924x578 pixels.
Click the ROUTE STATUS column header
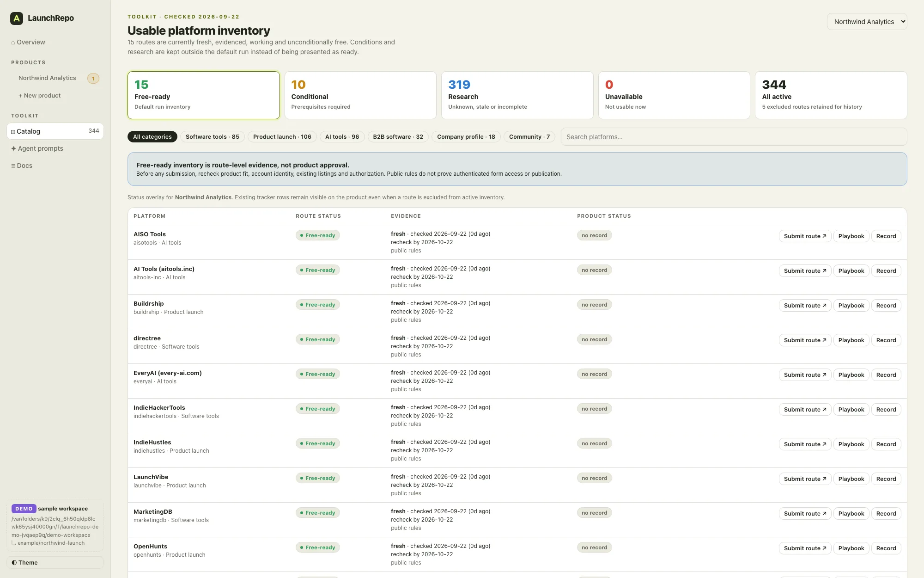pos(318,216)
